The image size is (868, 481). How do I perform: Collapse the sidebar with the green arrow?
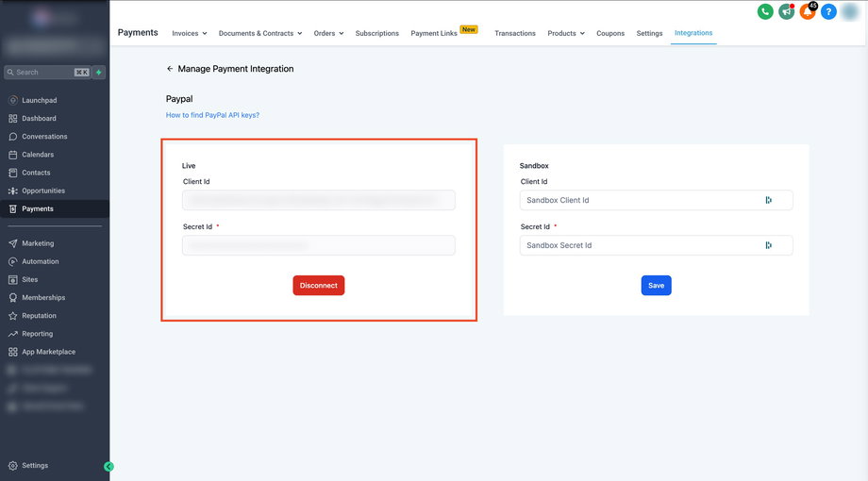point(109,466)
